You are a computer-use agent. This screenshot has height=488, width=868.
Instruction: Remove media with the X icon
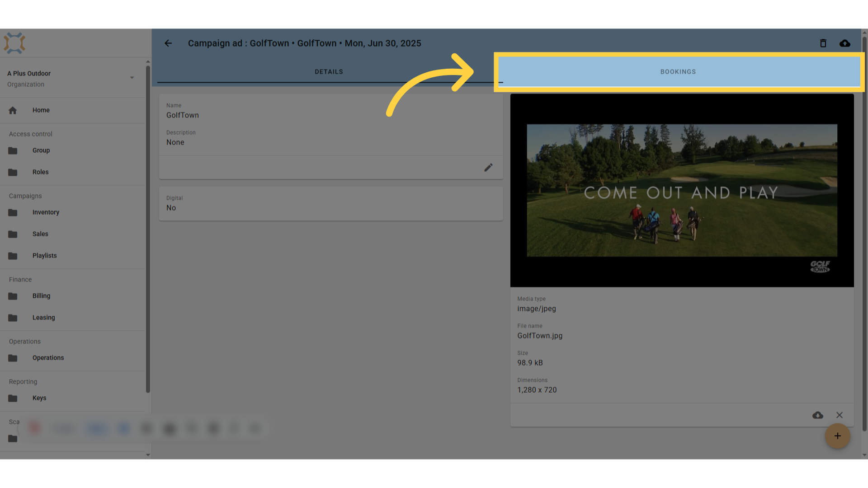coord(840,415)
